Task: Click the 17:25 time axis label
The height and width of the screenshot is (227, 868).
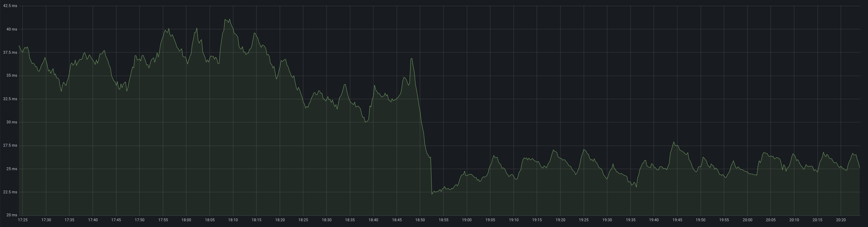Action: [x=22, y=220]
